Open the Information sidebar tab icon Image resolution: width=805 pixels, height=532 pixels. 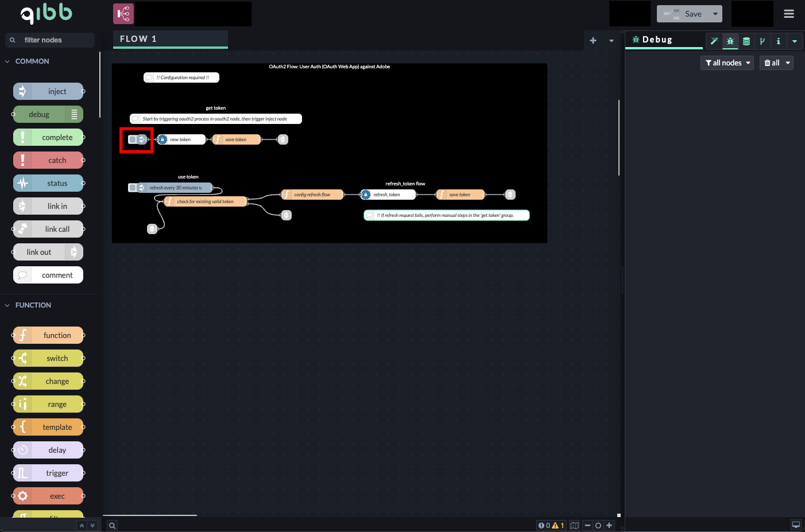click(x=778, y=41)
